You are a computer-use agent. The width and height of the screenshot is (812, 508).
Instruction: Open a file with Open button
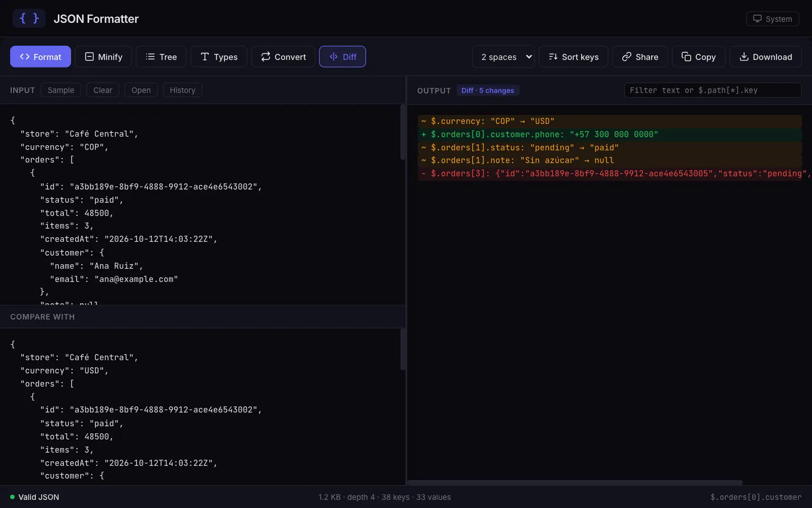141,90
